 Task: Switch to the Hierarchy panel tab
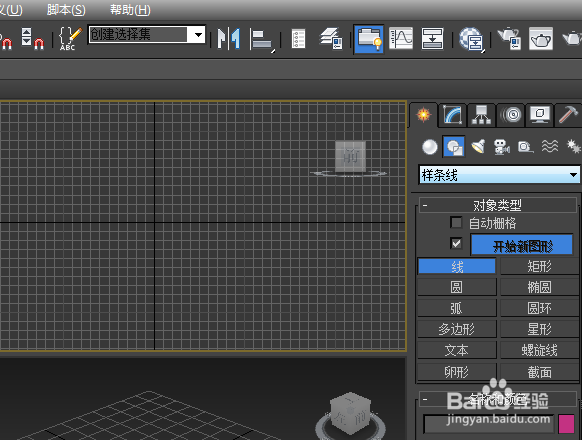481,115
